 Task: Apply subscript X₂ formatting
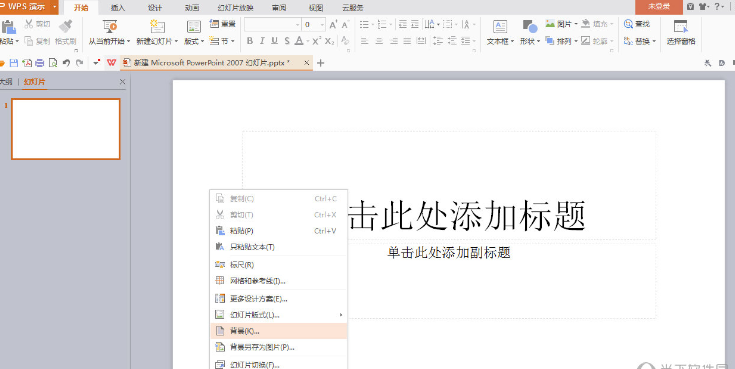pyautogui.click(x=330, y=41)
